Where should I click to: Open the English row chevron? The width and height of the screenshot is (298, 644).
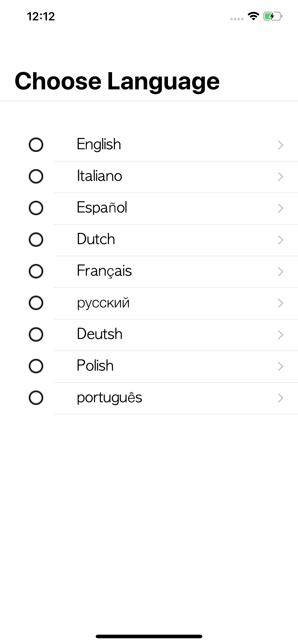pyautogui.click(x=280, y=145)
